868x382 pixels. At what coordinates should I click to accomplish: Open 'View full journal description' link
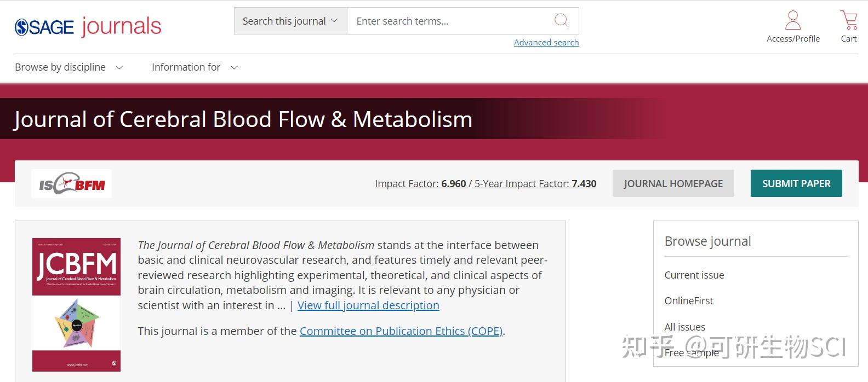(x=368, y=305)
